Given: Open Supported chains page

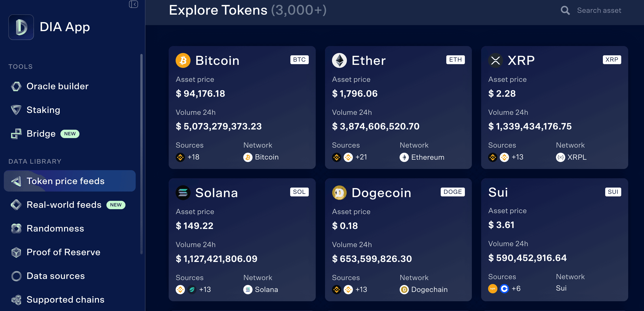Looking at the screenshot, I should (x=65, y=299).
